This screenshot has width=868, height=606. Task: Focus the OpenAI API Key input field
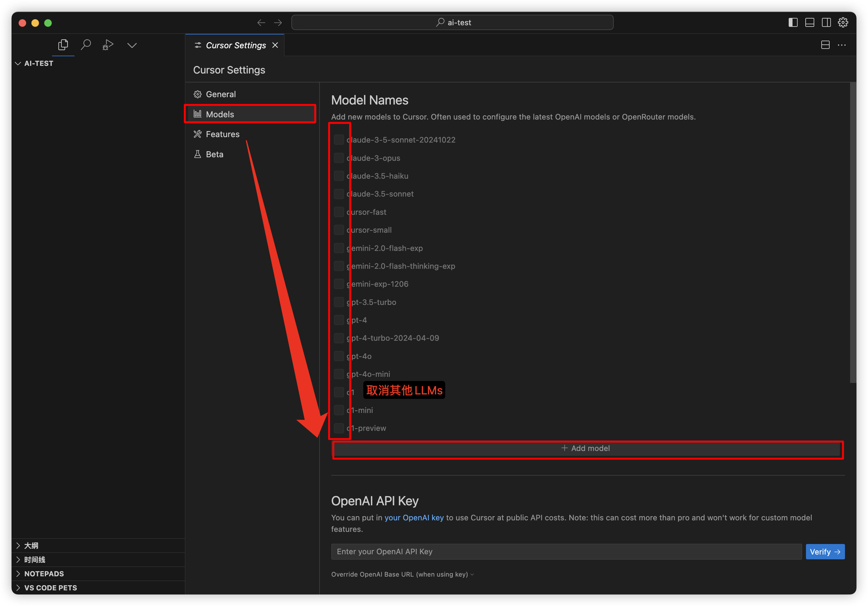pos(566,552)
